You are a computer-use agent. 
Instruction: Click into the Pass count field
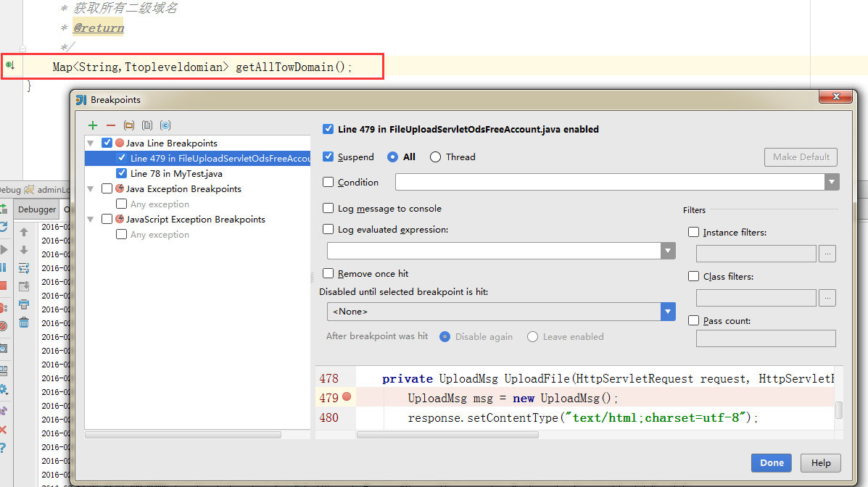766,338
